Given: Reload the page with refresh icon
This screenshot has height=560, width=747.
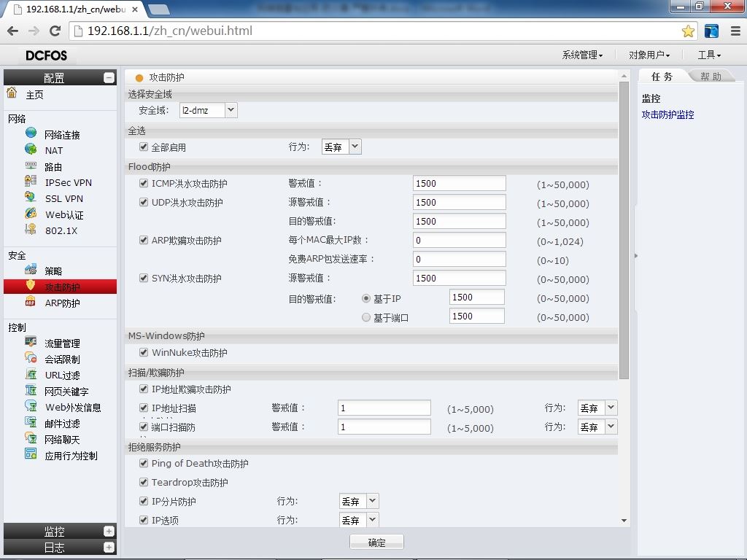Looking at the screenshot, I should pyautogui.click(x=55, y=31).
